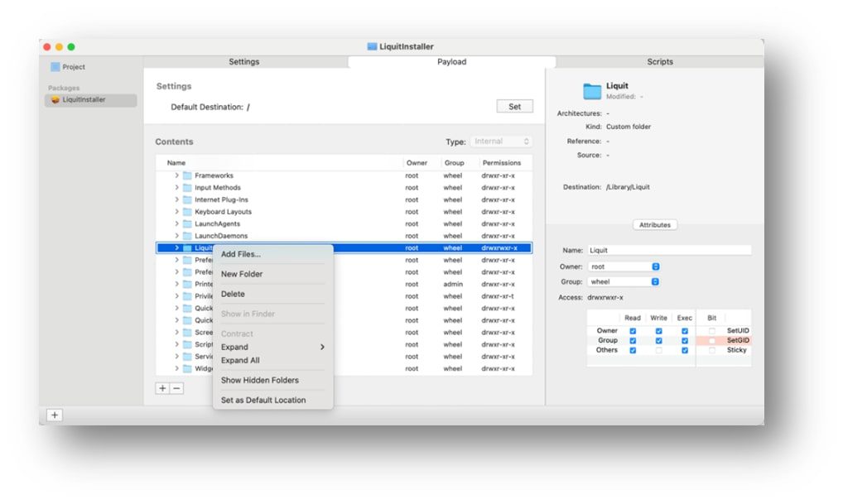Expand the Keyboard Layouts tree item
Screen dimensions: 843x504
176,211
